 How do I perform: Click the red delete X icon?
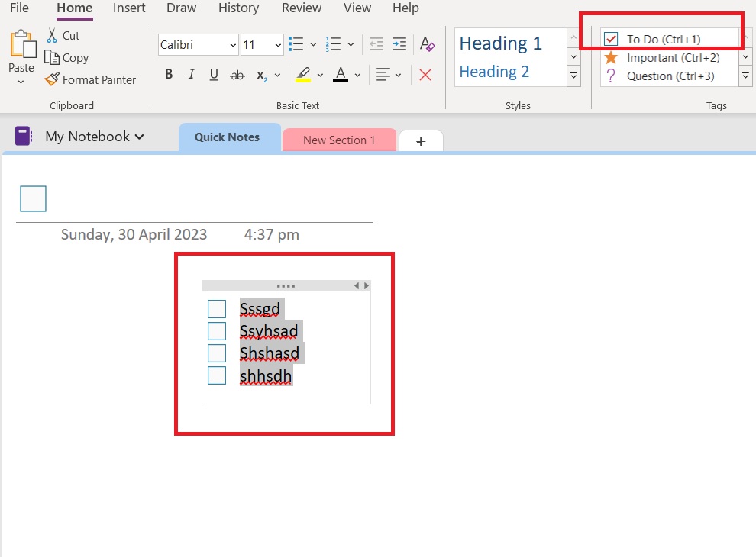point(425,74)
